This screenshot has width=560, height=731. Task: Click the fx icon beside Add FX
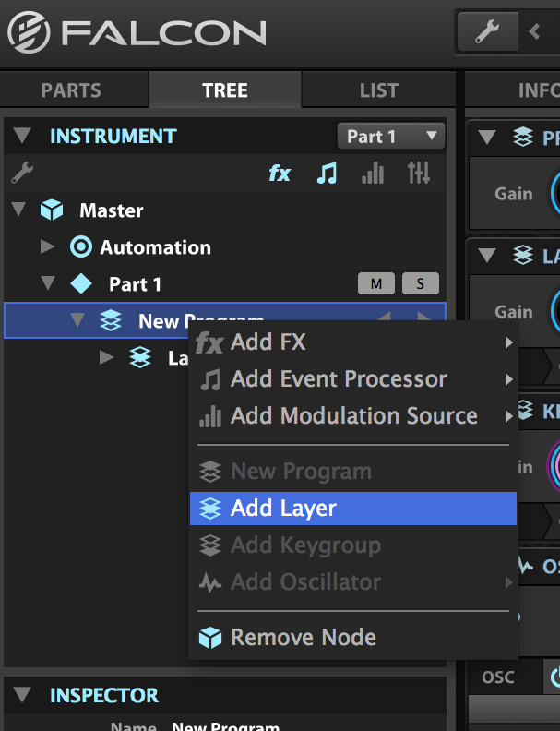point(209,342)
